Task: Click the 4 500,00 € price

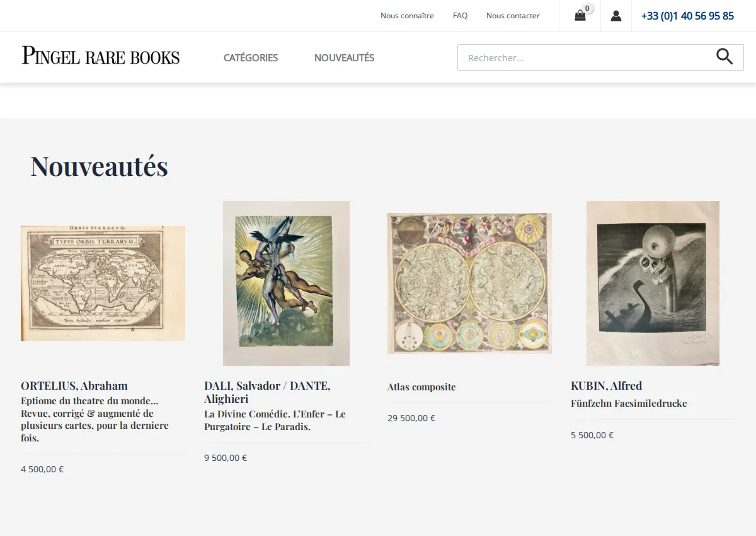Action: [x=42, y=469]
